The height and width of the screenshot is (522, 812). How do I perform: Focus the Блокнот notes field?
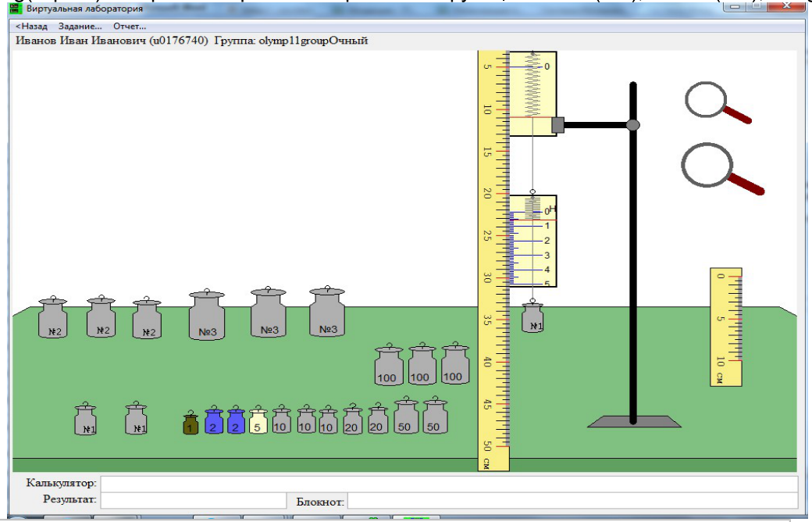pos(573,501)
